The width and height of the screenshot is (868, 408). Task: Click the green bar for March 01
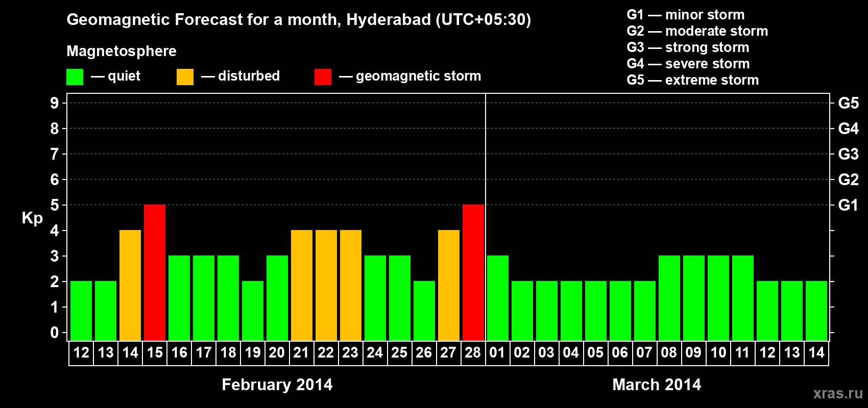click(x=498, y=298)
